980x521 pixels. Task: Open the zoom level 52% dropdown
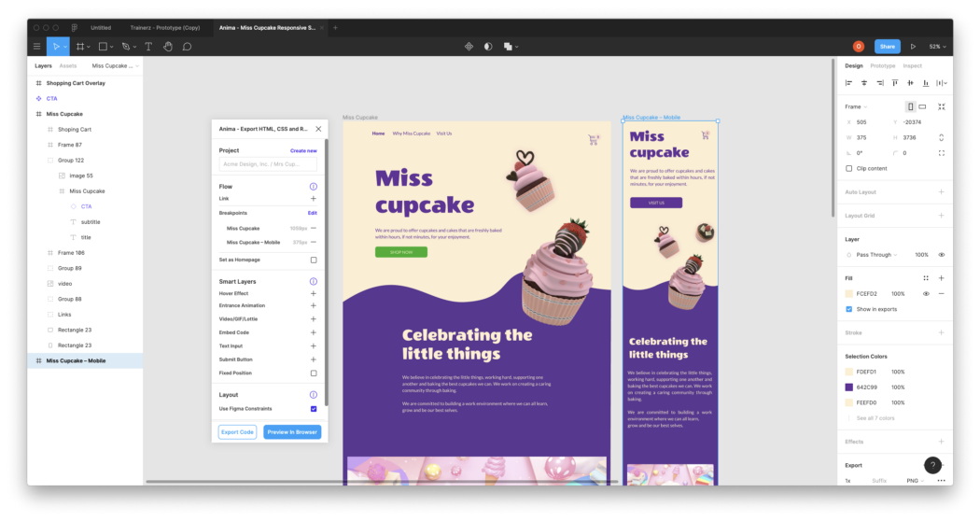[x=937, y=47]
